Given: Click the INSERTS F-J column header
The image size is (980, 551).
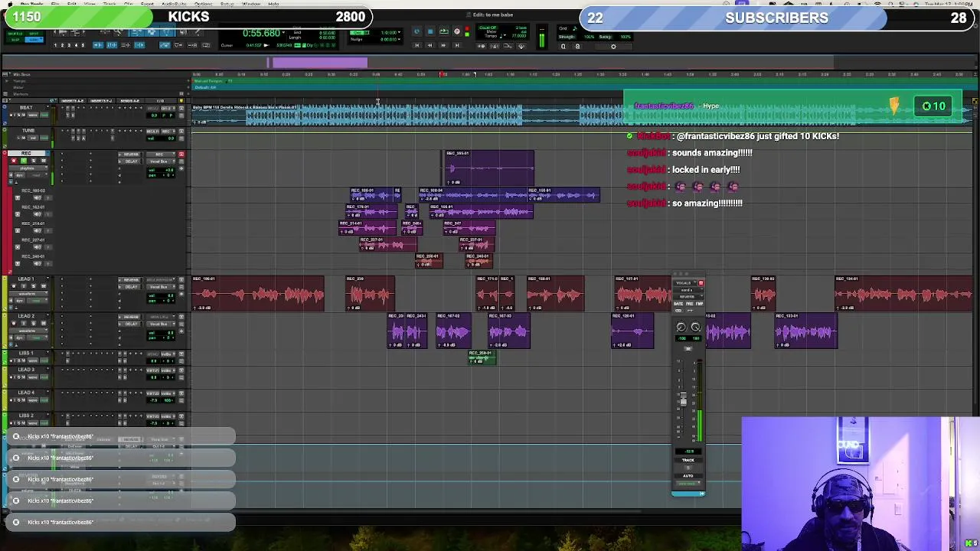Looking at the screenshot, I should 101,100.
